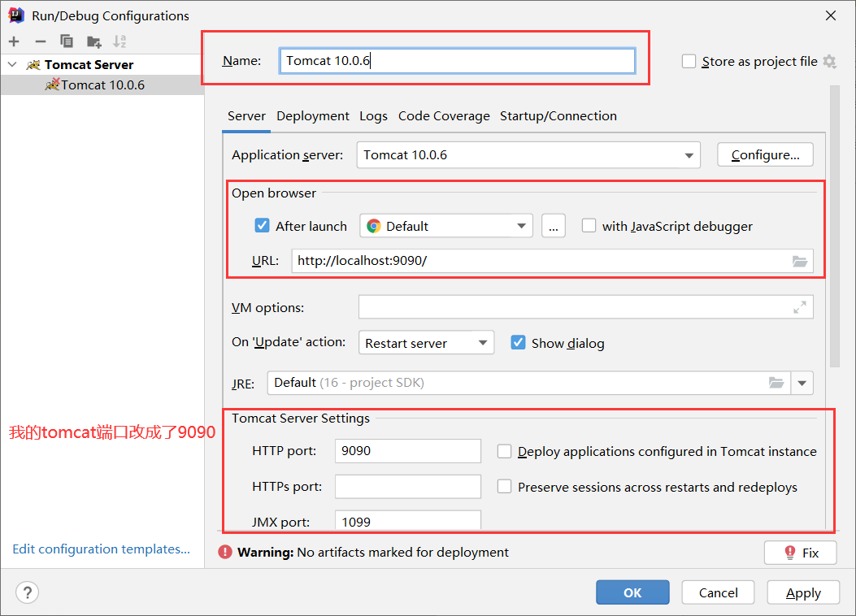This screenshot has height=616, width=856.
Task: Click the Configure... button
Action: coord(765,155)
